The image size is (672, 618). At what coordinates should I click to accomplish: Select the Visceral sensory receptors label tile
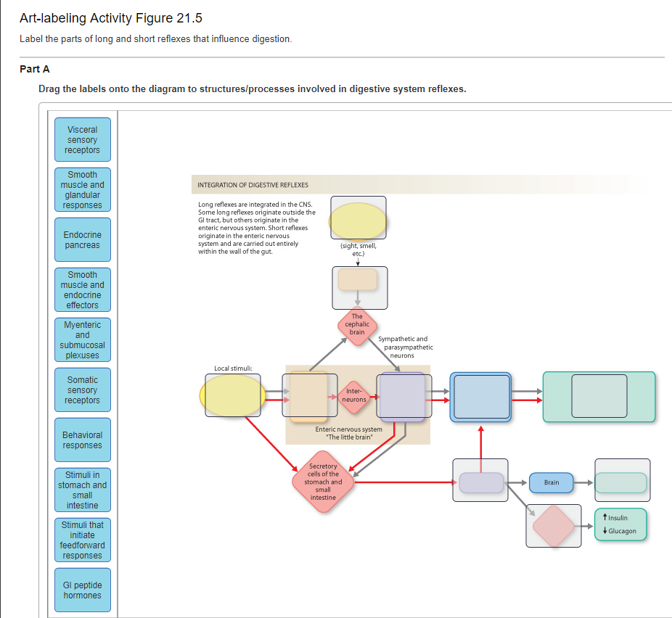click(82, 139)
